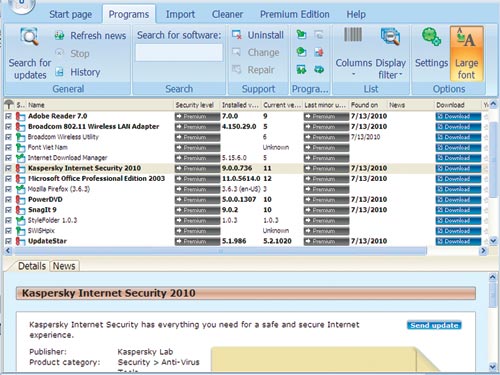The image size is (500, 375).
Task: Click the green status icon beside Broadcom Wireless Utility
Action: click(20, 137)
